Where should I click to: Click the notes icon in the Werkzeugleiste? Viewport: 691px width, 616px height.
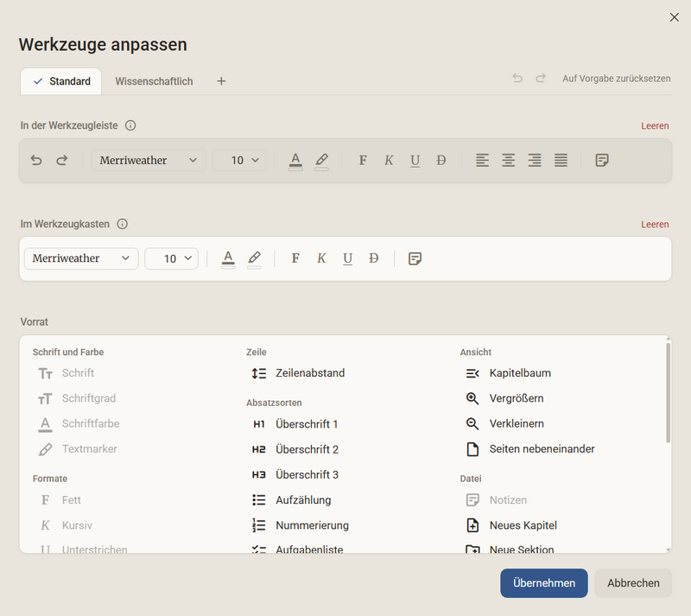602,160
